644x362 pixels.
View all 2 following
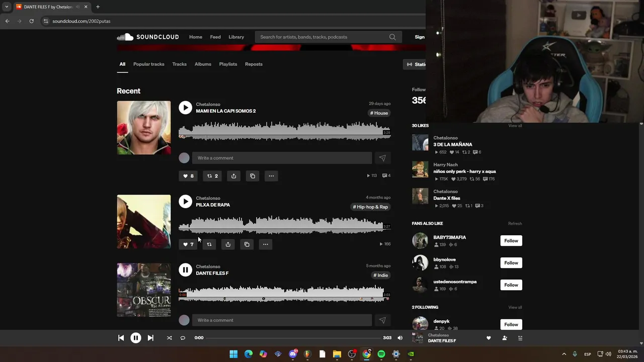[515, 307]
